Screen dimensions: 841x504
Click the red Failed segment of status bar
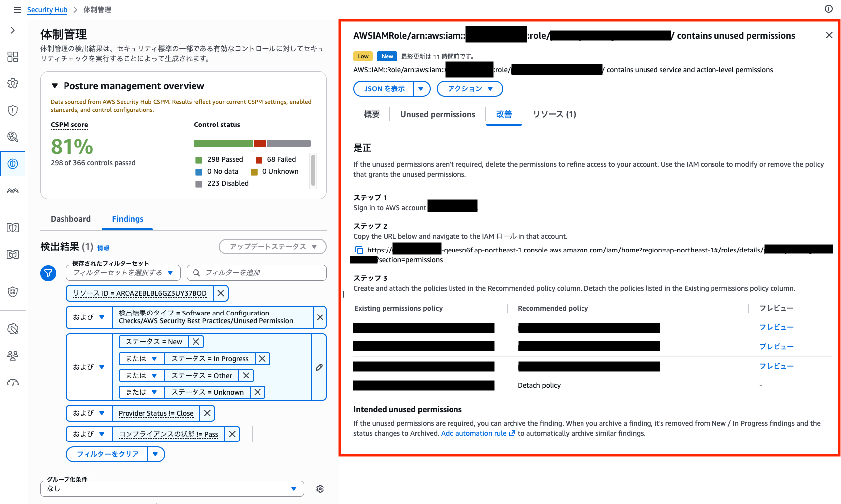coord(260,144)
